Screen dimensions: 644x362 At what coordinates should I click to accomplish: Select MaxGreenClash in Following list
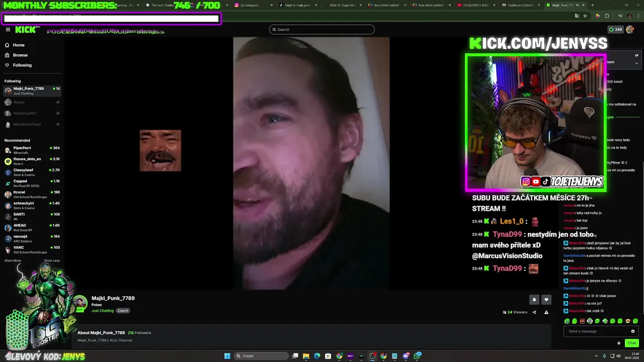coord(32,124)
